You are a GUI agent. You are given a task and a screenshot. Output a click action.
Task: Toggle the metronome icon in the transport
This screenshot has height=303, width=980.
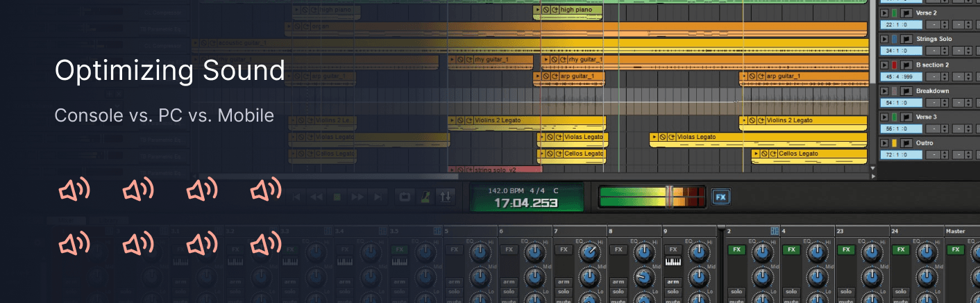[x=425, y=197]
